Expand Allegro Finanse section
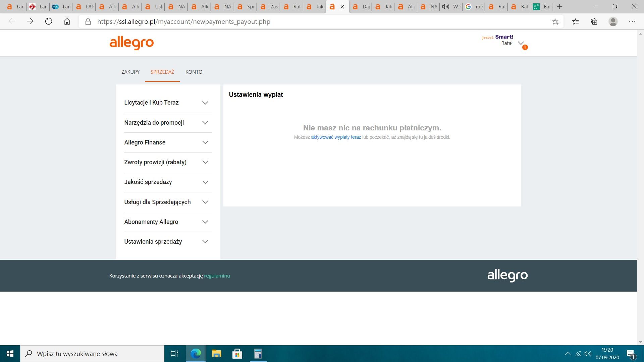 168,142
